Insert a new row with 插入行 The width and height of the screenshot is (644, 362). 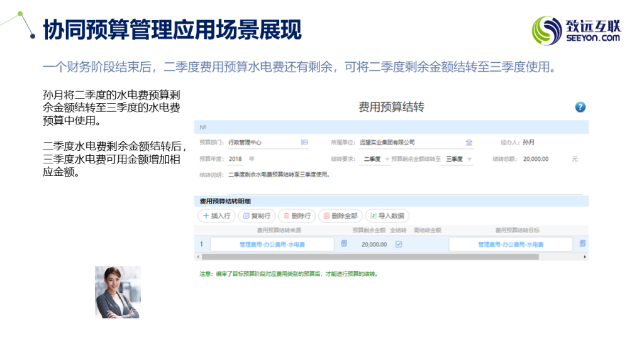coord(216,216)
